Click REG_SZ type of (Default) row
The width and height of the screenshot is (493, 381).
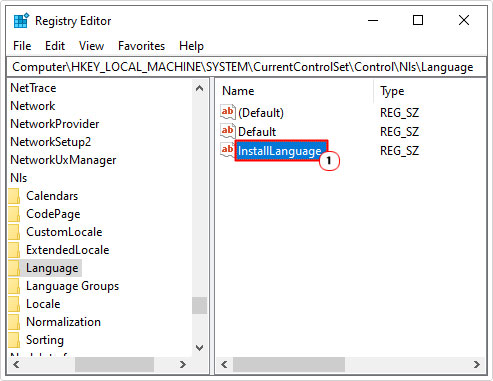399,113
